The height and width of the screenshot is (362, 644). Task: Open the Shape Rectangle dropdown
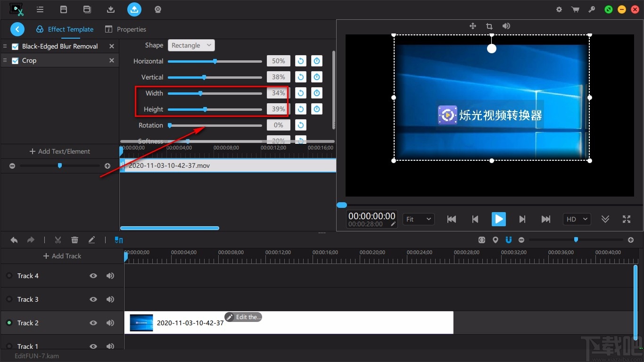point(191,45)
